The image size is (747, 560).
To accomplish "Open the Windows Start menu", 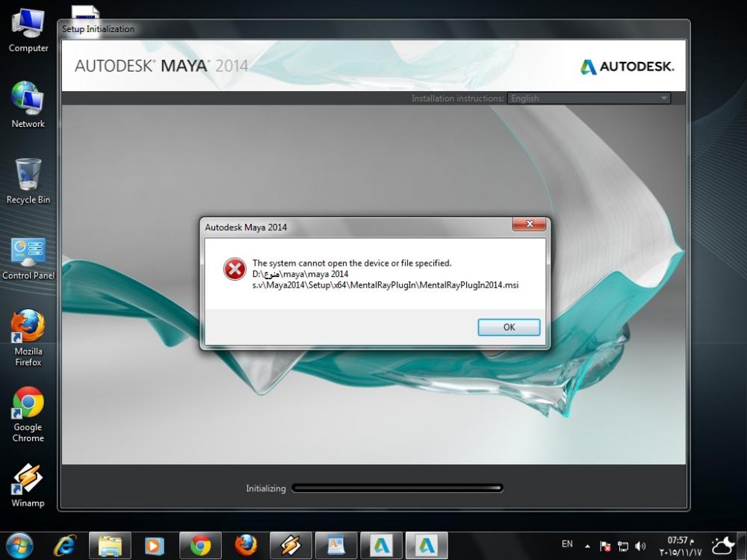I will (19, 546).
